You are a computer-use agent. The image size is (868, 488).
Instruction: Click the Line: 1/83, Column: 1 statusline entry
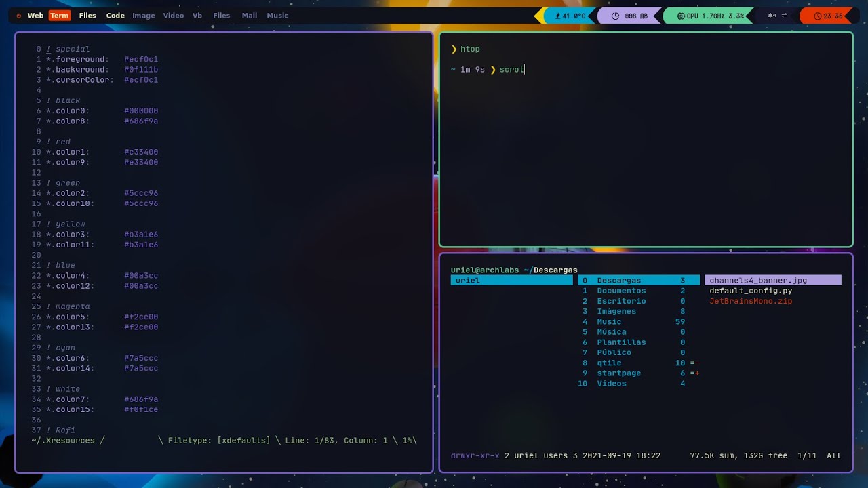click(336, 441)
